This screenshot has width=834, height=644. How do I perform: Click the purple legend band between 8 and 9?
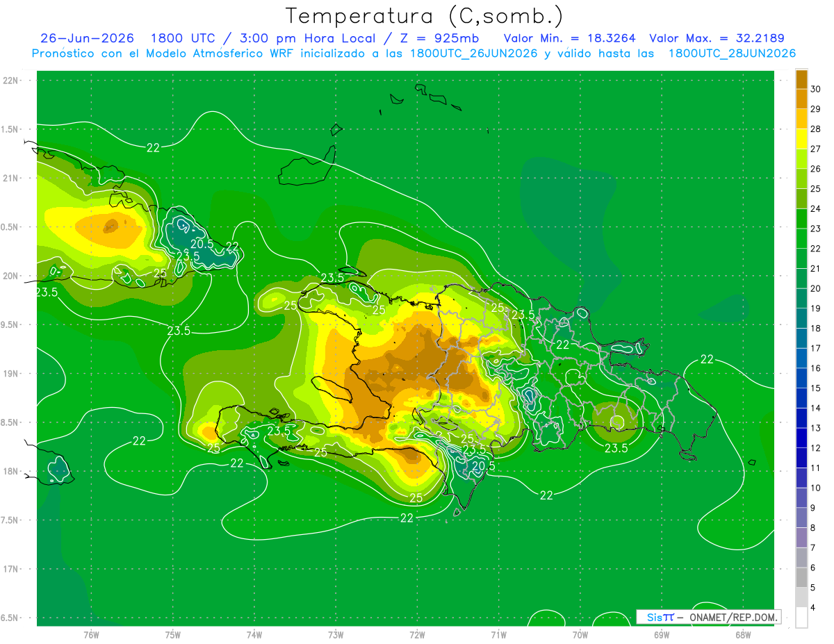(x=801, y=518)
